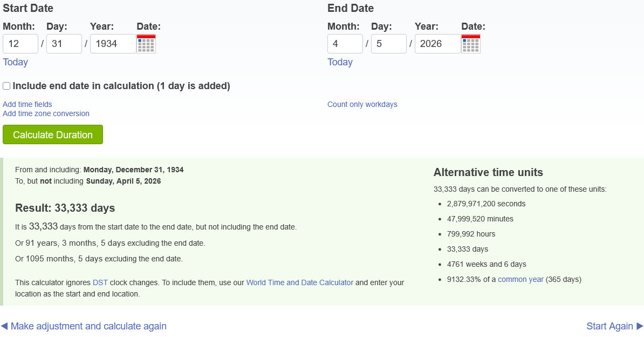Click the End Date day input field
Viewport: 644px width, 337px height.
point(389,44)
